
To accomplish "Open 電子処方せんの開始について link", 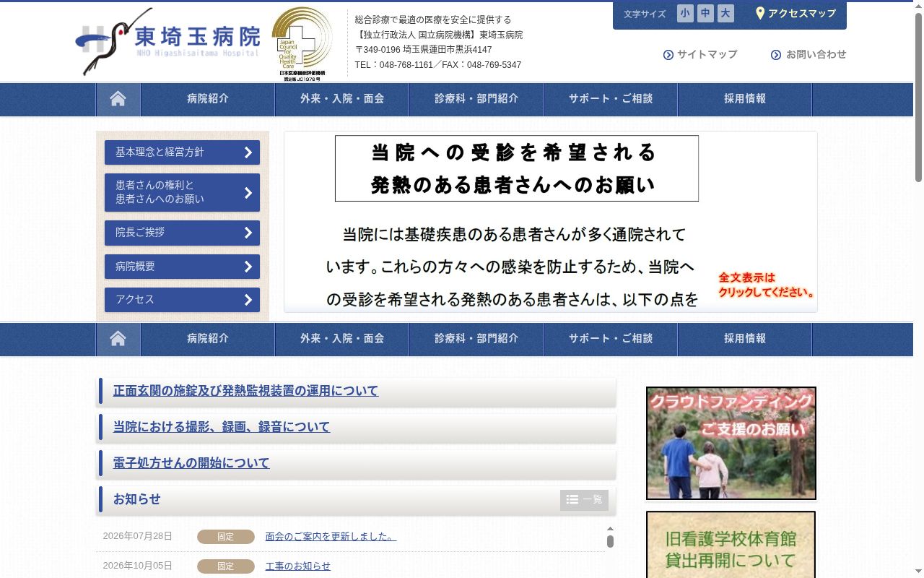I will click(191, 463).
